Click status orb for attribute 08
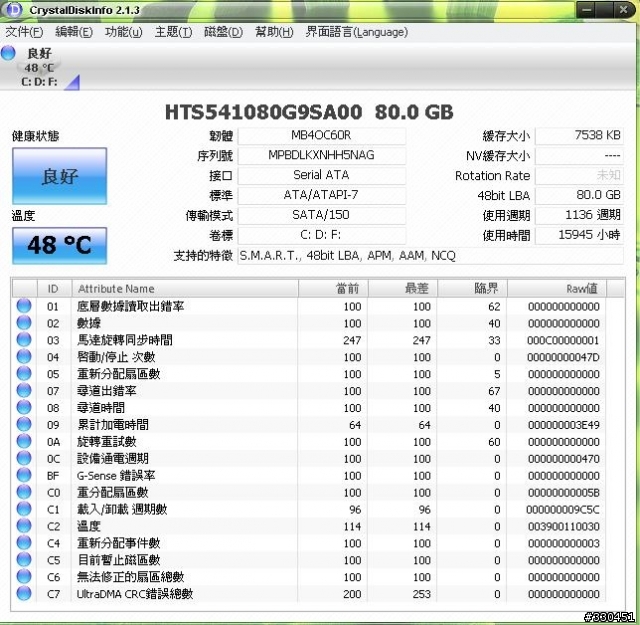This screenshot has width=640, height=625. pos(24,407)
